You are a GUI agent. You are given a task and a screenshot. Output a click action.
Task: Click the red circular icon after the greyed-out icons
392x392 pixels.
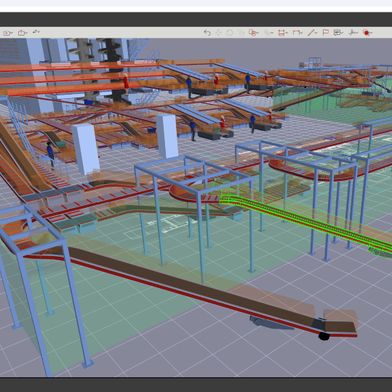(254, 33)
